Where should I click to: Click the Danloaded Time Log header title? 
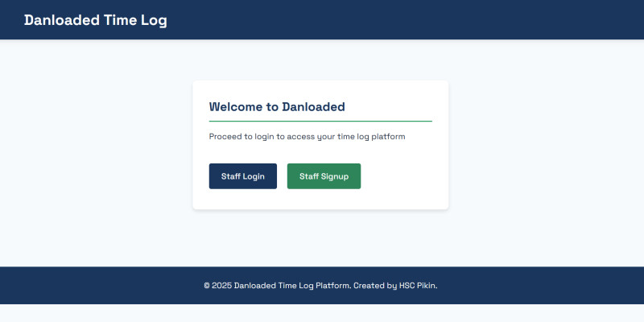click(x=95, y=20)
